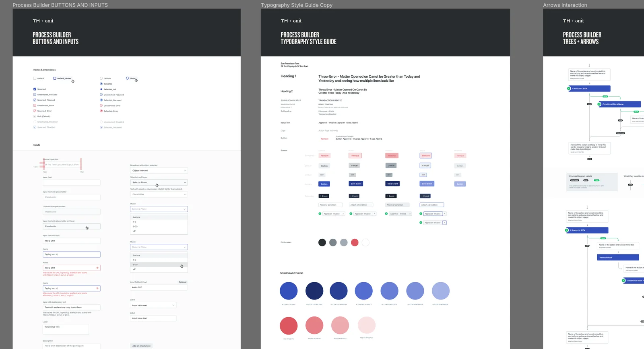Click the error icon inside the red-outlined Add a CFO field

click(x=97, y=268)
